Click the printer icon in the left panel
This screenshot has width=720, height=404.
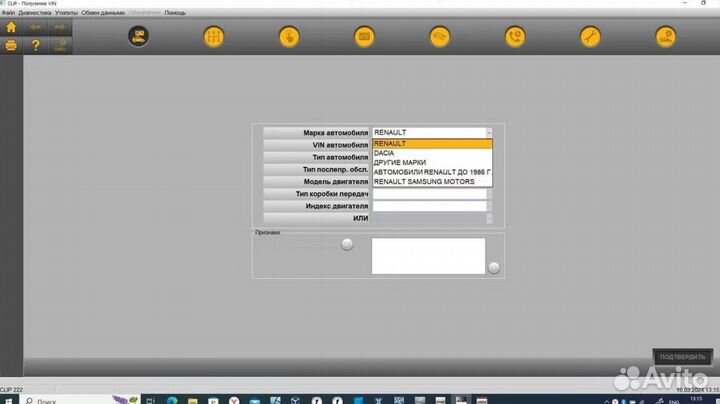point(11,46)
